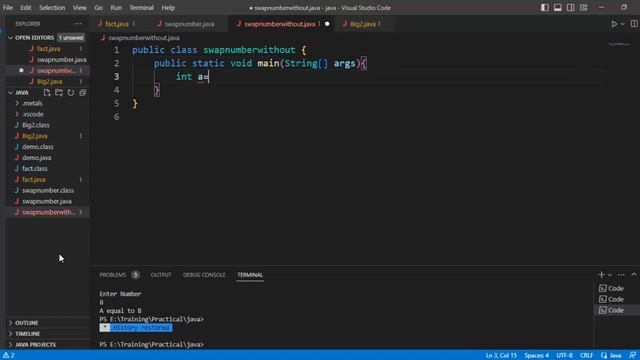The width and height of the screenshot is (640, 360).
Task: Open the dropdown next to the Run icon
Action: tap(622, 24)
